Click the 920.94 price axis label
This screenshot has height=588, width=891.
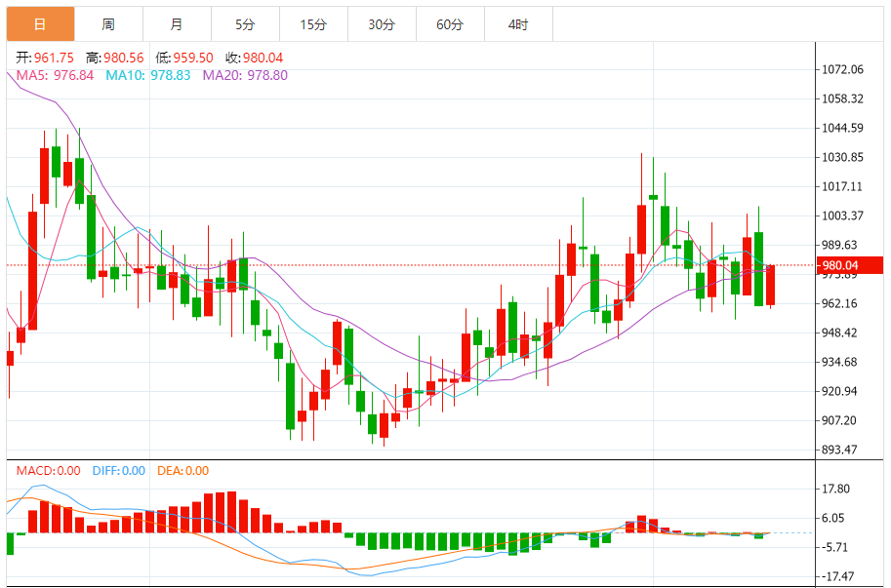pyautogui.click(x=840, y=391)
